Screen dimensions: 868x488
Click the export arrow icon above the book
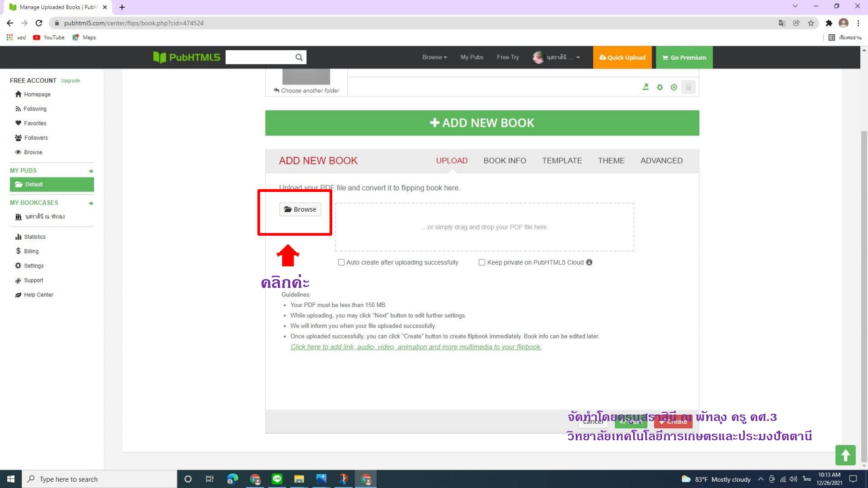tap(645, 87)
